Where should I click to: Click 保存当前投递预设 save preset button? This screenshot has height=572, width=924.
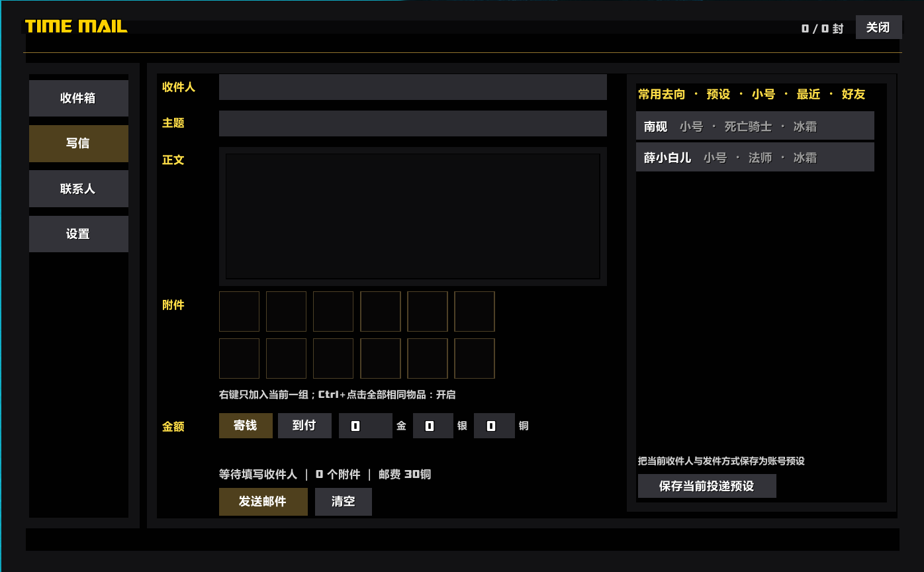point(707,486)
